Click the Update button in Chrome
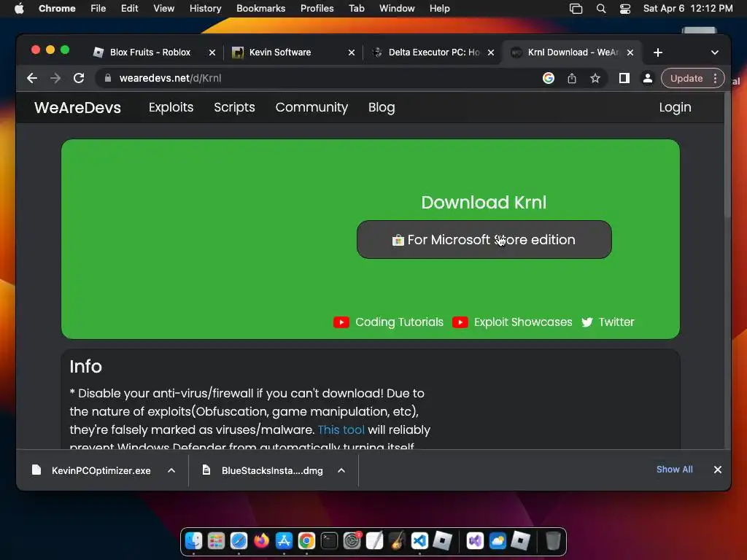The height and width of the screenshot is (560, 747). [x=686, y=78]
